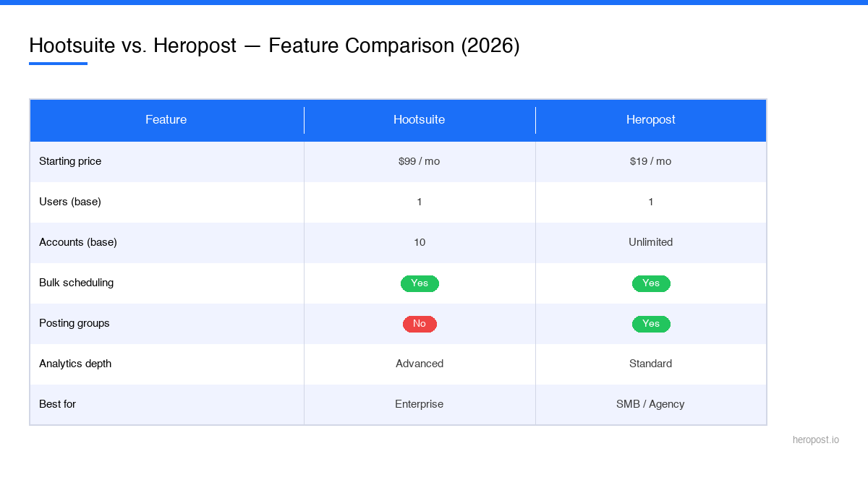
Task: Click the 'Bulk scheduling' row label
Action: pyautogui.click(x=76, y=283)
